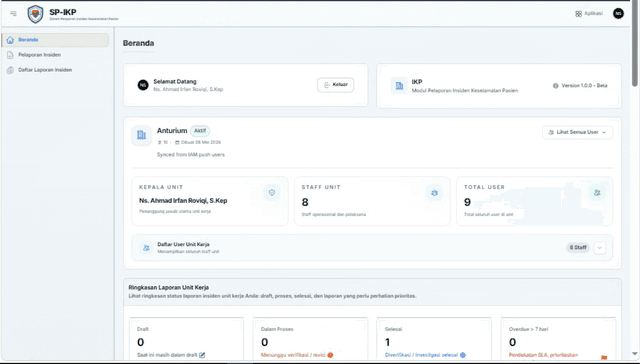The height and width of the screenshot is (364, 640).
Task: Click the Overdue > 7 hari card
Action: click(x=558, y=340)
